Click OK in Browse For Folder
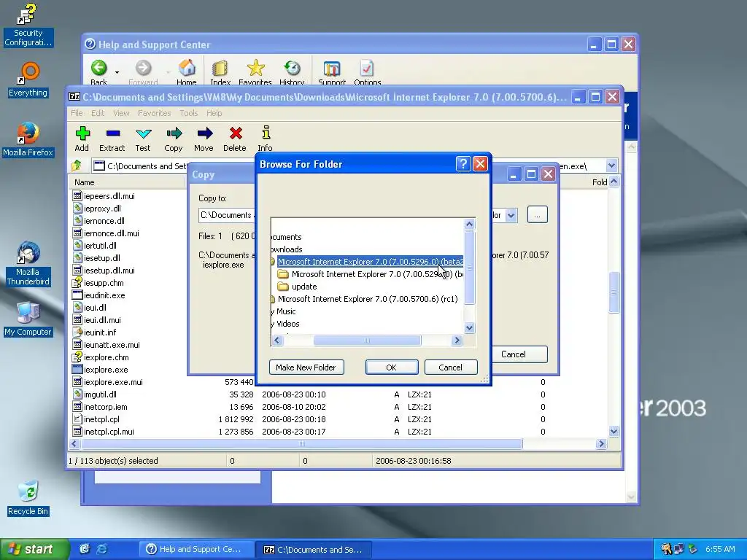Screen dimensions: 747x560 tap(392, 367)
